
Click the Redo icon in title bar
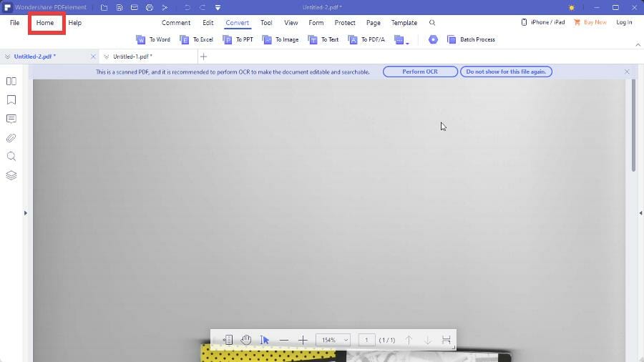pyautogui.click(x=203, y=7)
